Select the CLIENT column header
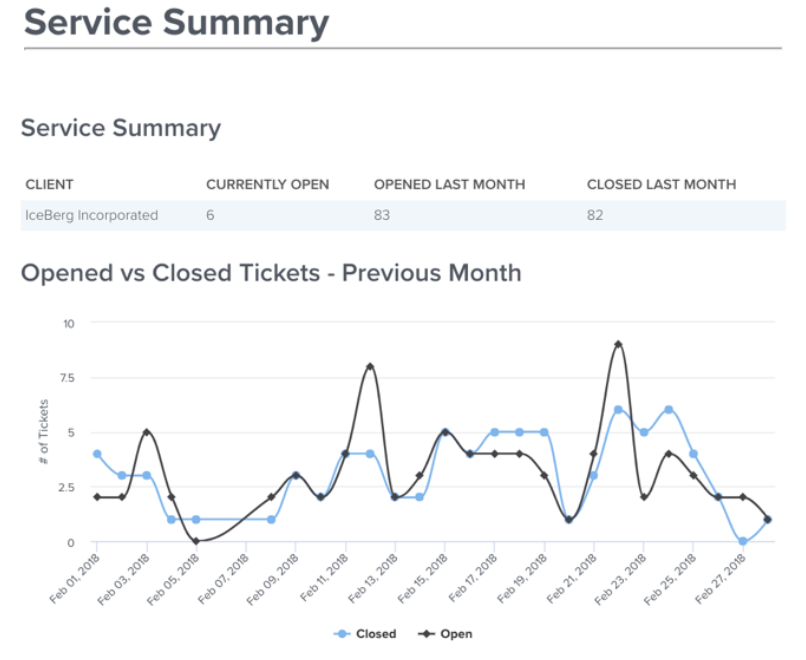 [49, 185]
